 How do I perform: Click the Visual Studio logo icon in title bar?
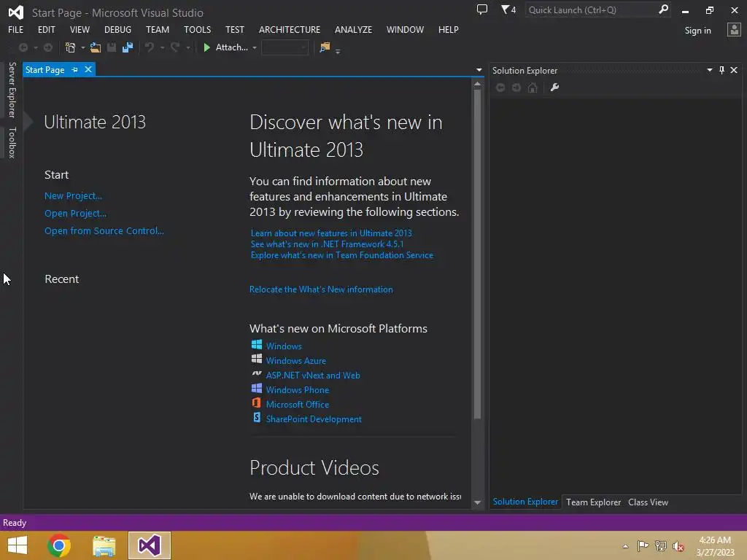(x=16, y=12)
